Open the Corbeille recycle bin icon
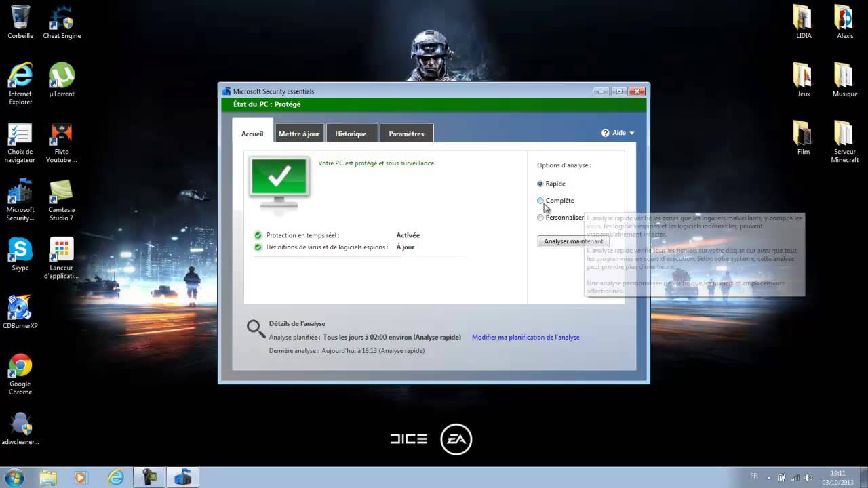This screenshot has width=868, height=488. point(20,22)
